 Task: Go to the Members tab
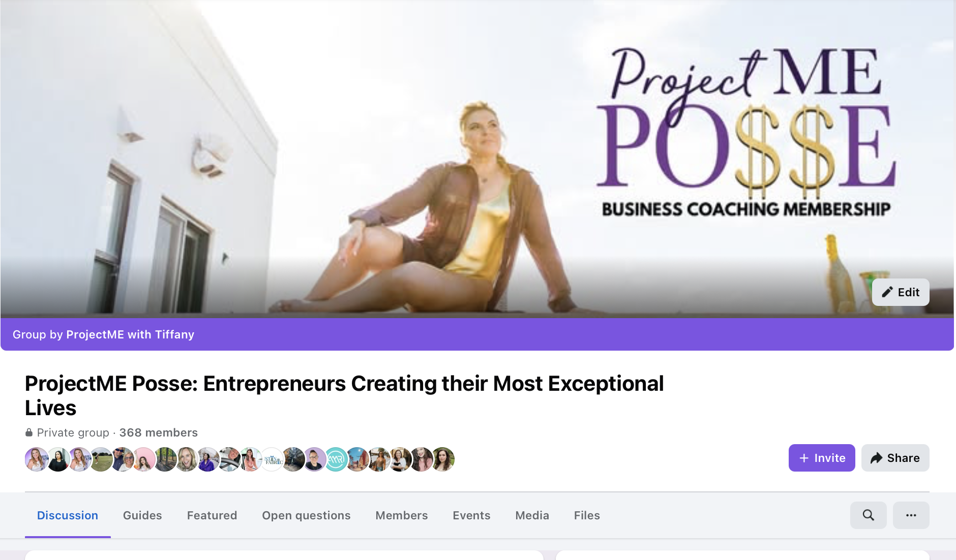click(402, 515)
